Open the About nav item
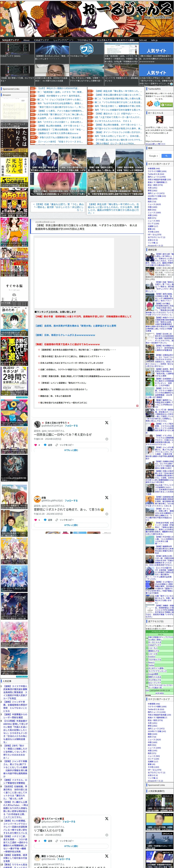The width and height of the screenshot is (174, 868). coord(26,40)
